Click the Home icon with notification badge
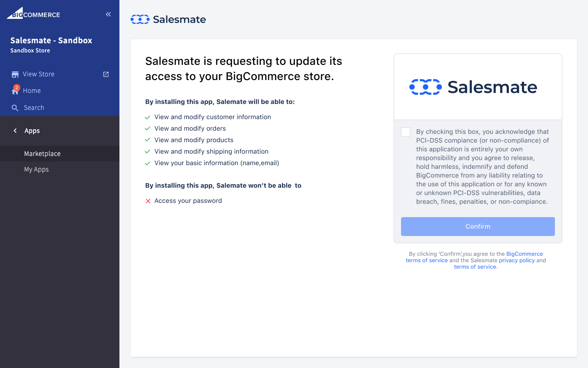This screenshot has height=368, width=588. coord(15,90)
